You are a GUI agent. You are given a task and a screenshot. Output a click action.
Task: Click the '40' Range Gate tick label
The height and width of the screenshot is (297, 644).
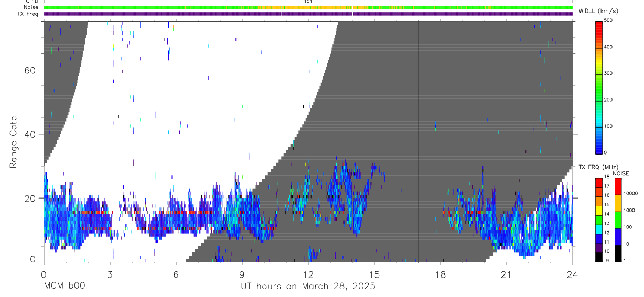[x=30, y=134]
